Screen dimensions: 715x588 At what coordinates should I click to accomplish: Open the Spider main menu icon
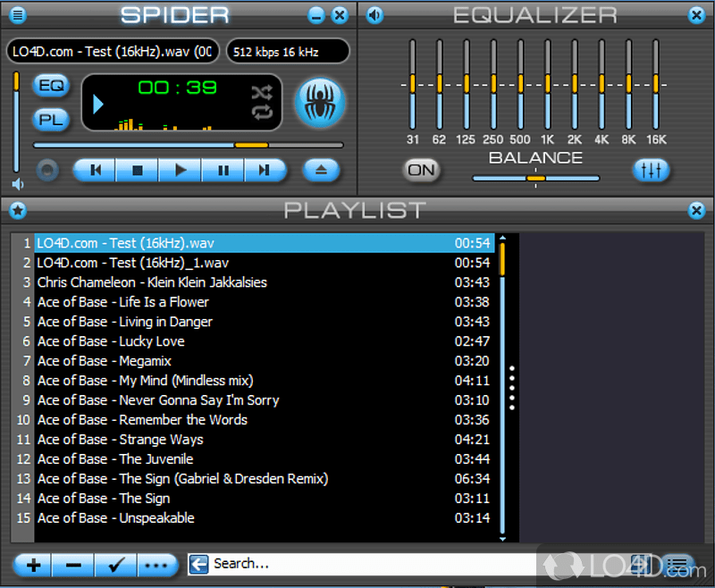(17, 15)
